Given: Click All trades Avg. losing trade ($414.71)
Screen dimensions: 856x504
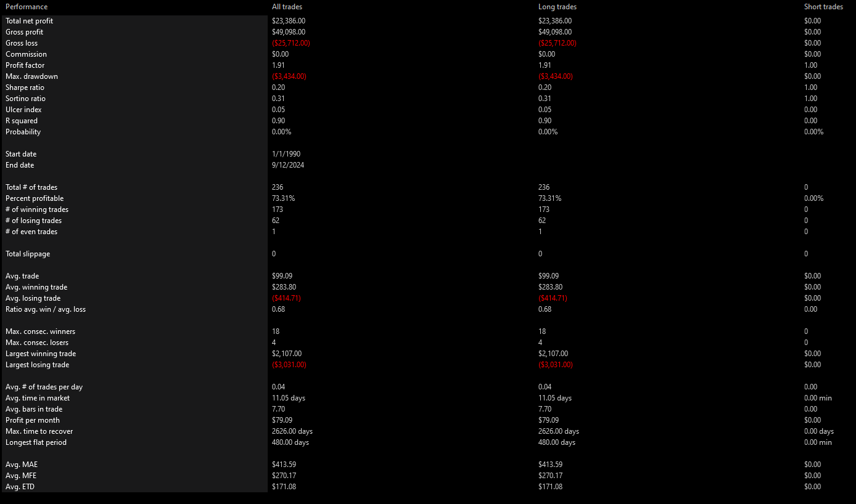Looking at the screenshot, I should point(287,298).
